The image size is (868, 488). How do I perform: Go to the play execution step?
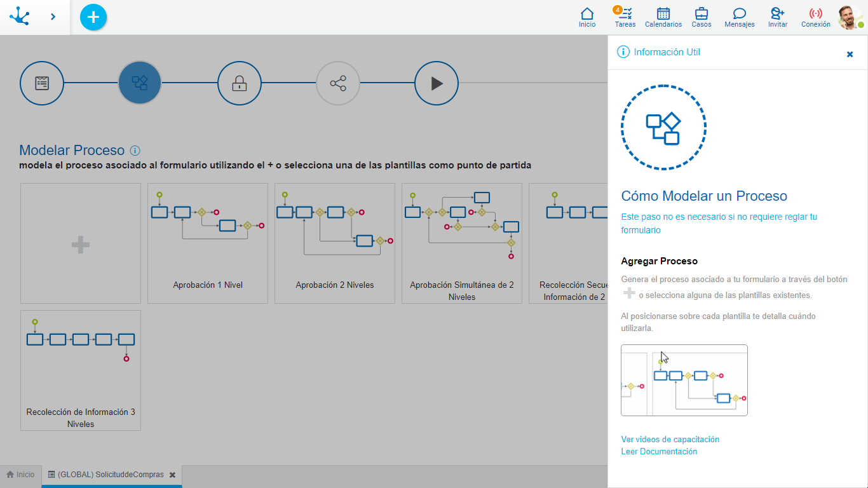[437, 83]
